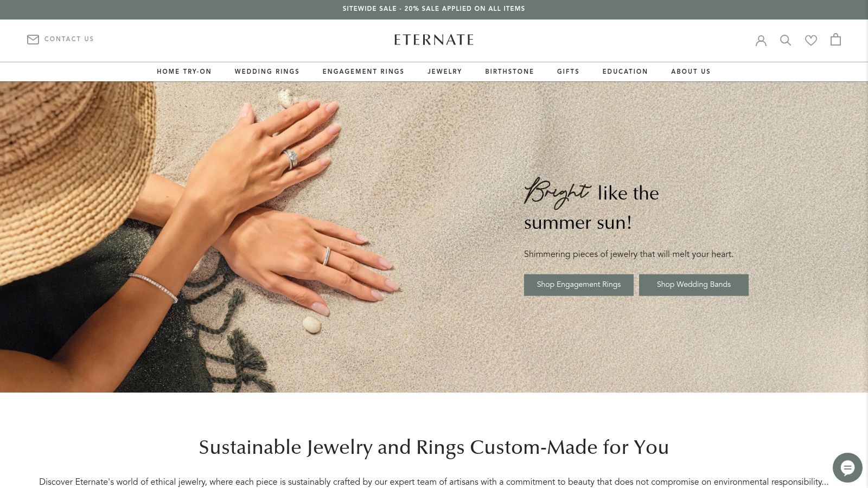Open the Contact Us link
Image resolution: width=868 pixels, height=488 pixels.
[x=69, y=39]
